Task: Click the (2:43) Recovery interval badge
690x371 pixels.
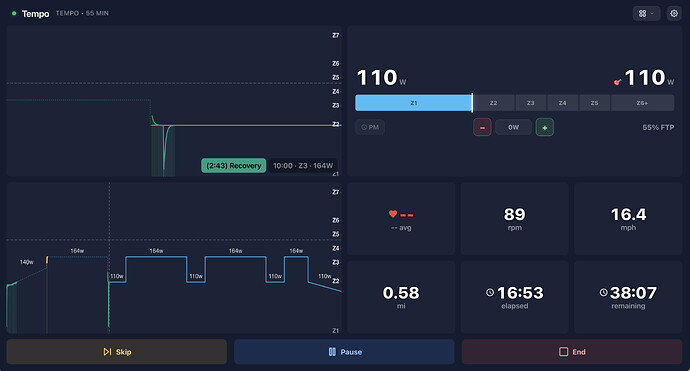Action: 233,165
